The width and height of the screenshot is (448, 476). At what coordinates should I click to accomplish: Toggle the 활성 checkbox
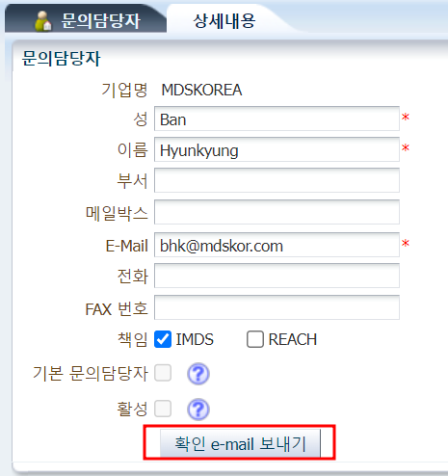click(163, 409)
